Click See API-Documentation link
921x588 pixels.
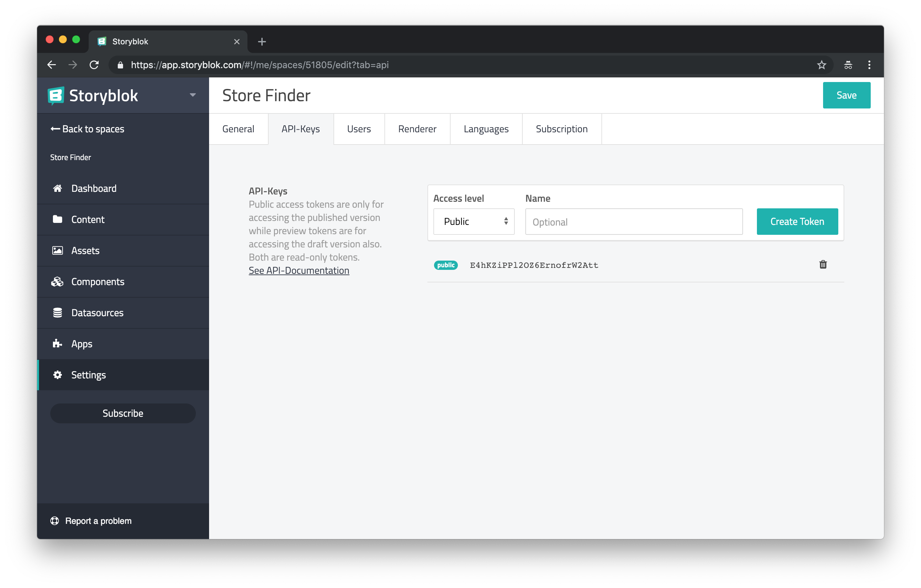(x=299, y=270)
